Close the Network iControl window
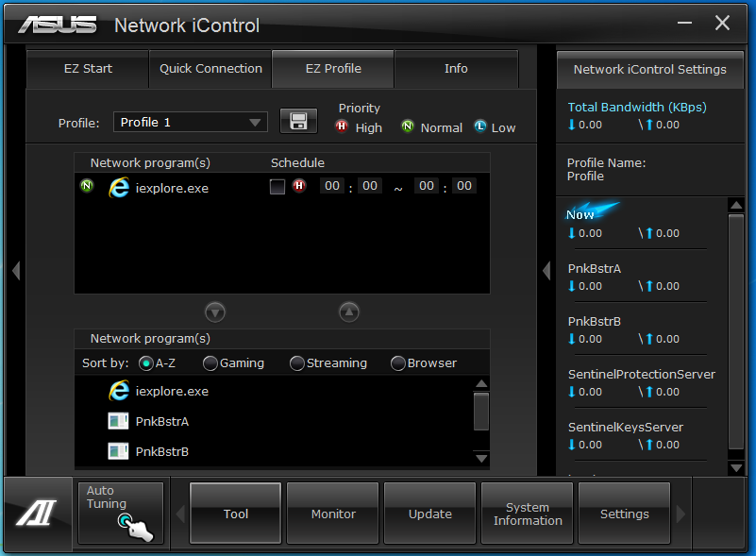This screenshot has width=756, height=556. tap(722, 23)
